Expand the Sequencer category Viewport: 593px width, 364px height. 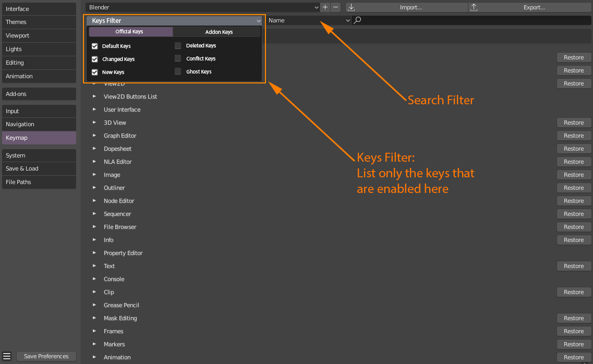(94, 214)
